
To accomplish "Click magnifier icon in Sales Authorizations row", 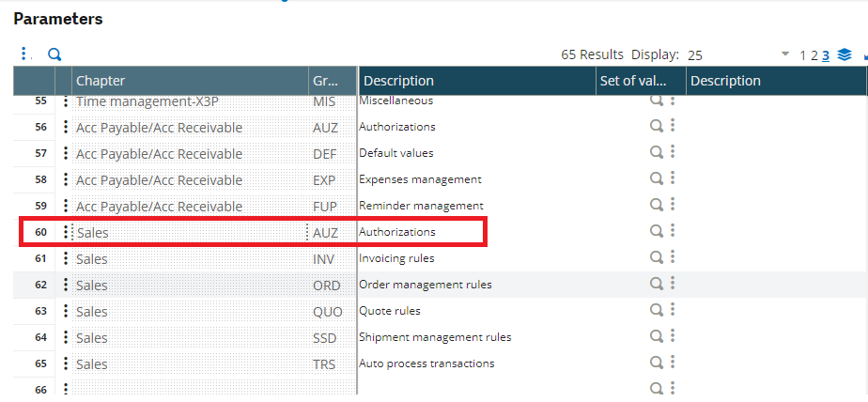I will (x=657, y=231).
